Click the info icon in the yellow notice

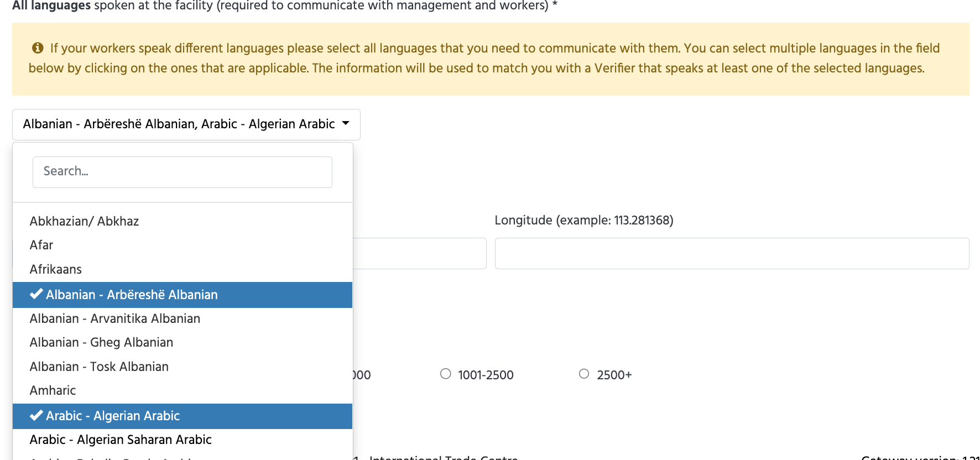pos(38,48)
